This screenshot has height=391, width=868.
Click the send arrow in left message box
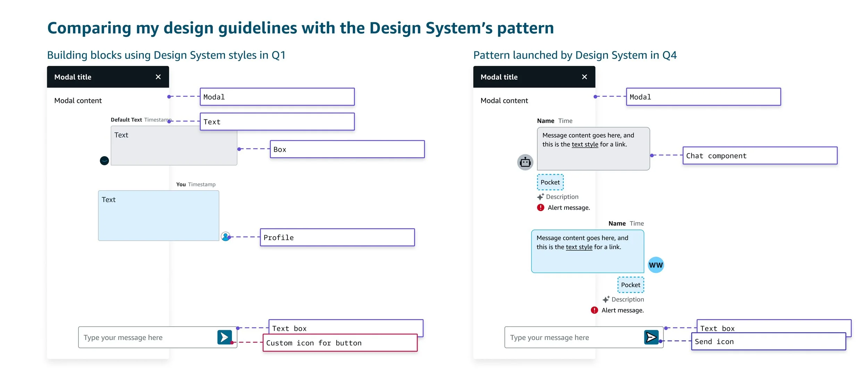(225, 337)
